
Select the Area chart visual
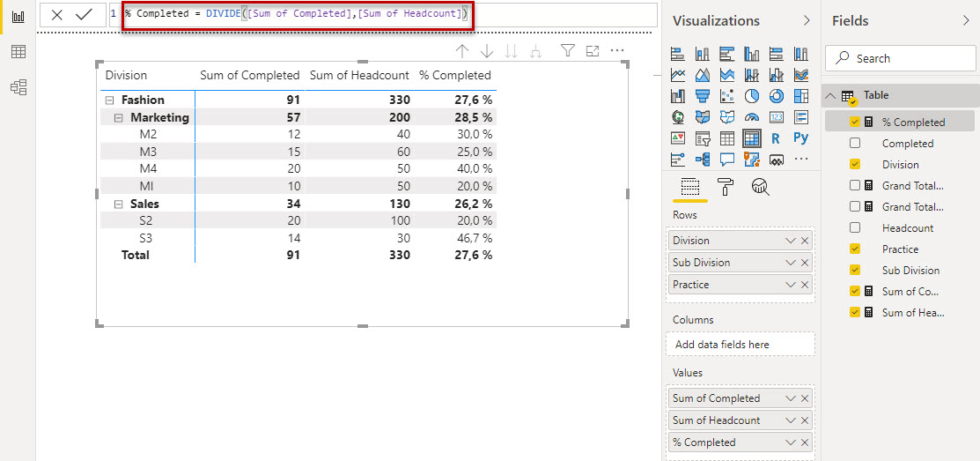(x=703, y=75)
